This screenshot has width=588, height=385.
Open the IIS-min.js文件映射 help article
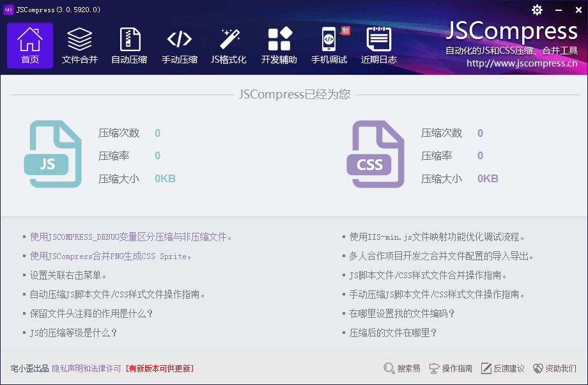(x=437, y=237)
